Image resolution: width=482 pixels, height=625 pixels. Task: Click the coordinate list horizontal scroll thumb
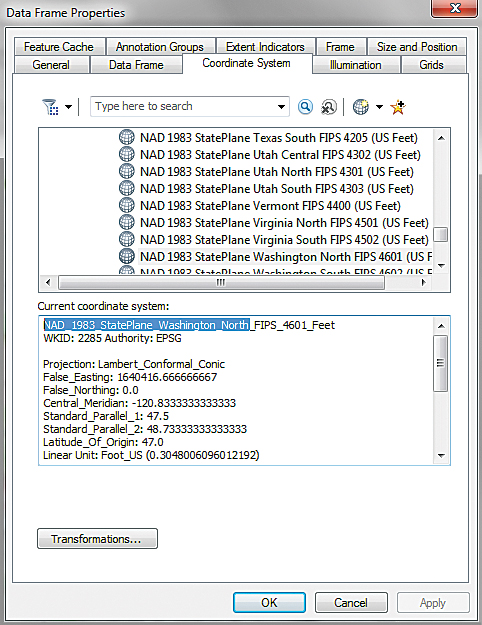221,283
